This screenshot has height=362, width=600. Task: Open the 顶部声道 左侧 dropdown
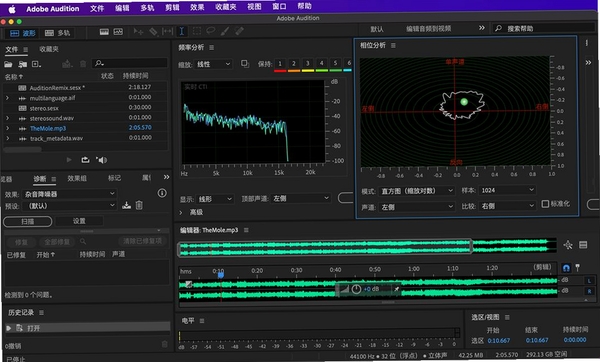300,199
